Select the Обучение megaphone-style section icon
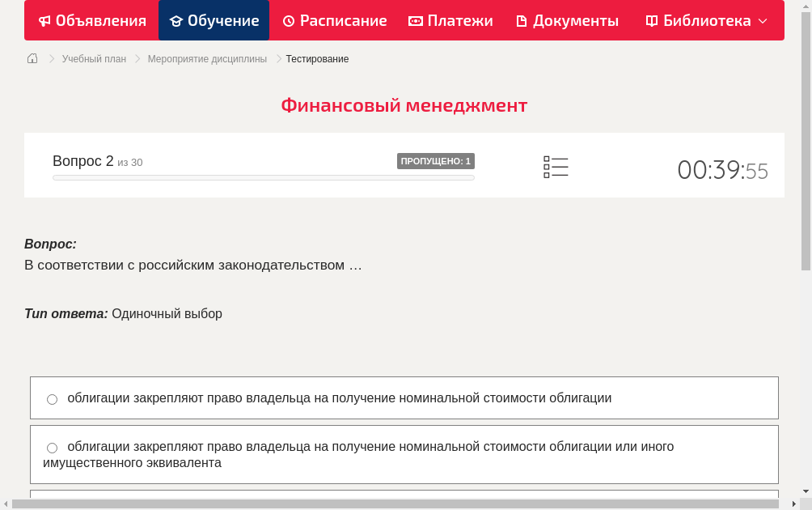This screenshot has width=812, height=510. coord(177,20)
